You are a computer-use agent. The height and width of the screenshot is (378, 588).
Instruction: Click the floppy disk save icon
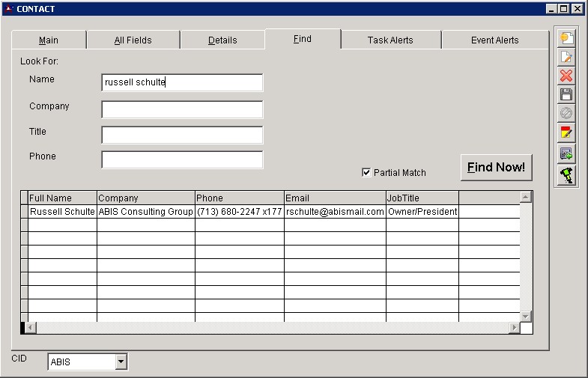pyautogui.click(x=566, y=95)
